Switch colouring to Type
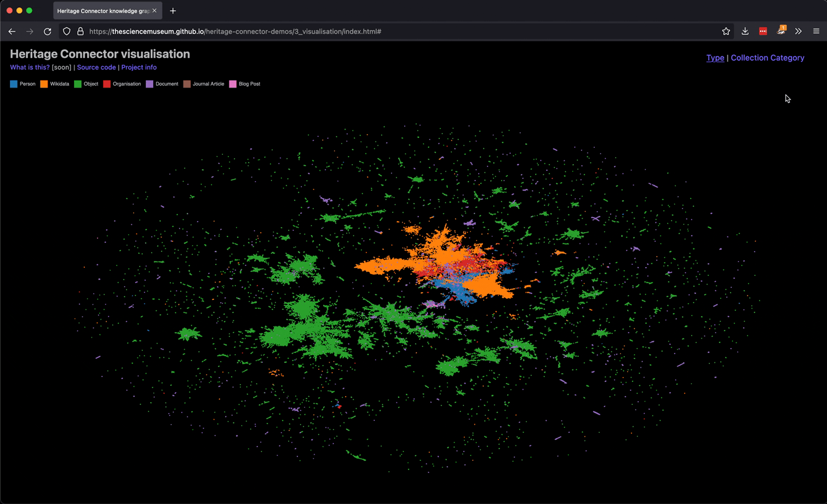Viewport: 827px width, 504px height. (715, 58)
